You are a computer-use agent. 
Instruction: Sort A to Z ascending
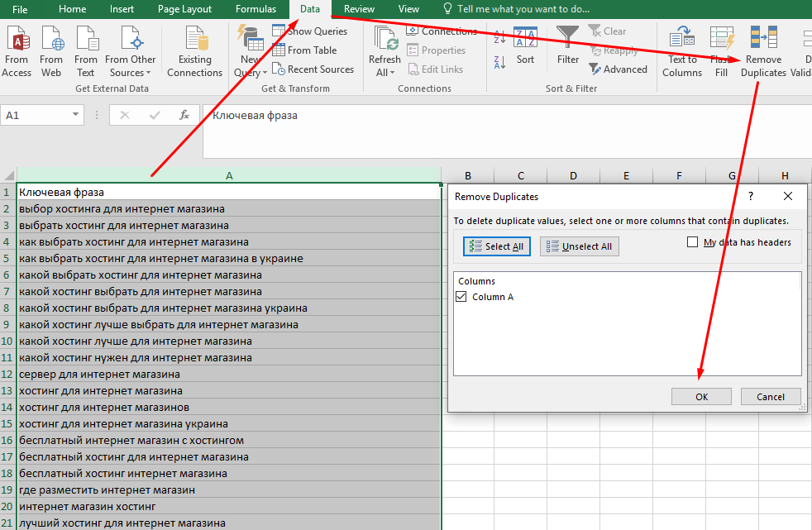tap(499, 36)
